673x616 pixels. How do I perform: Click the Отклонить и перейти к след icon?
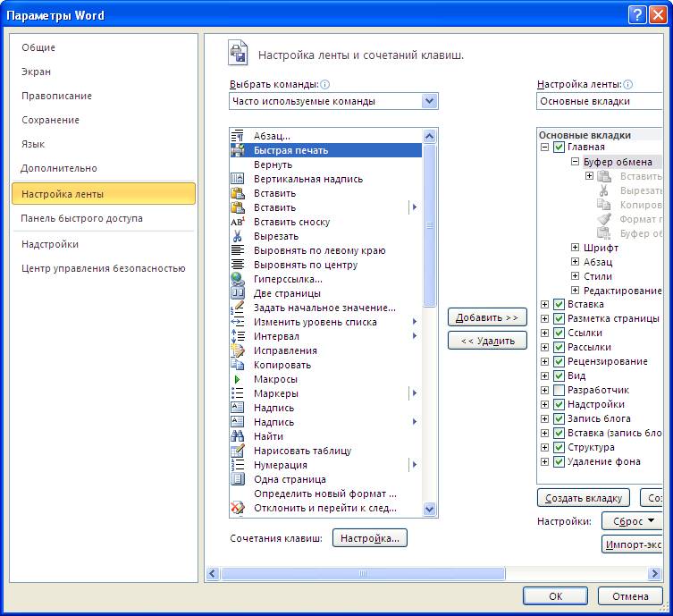coord(238,508)
